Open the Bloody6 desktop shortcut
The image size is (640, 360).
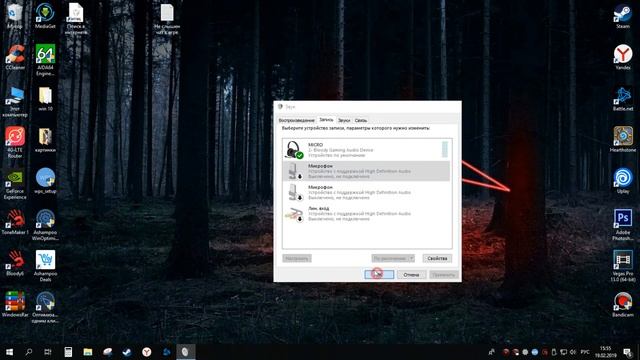pos(15,263)
